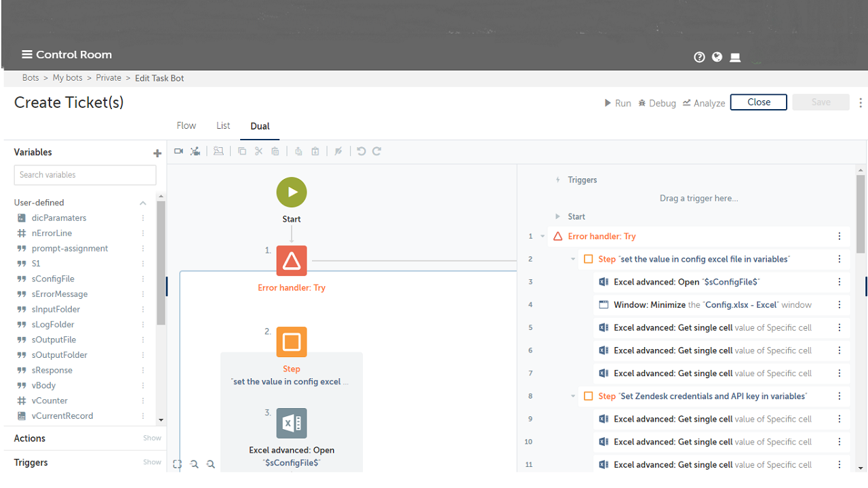Click the undo arrow in toolbar
The image size is (868, 488).
coord(361,151)
